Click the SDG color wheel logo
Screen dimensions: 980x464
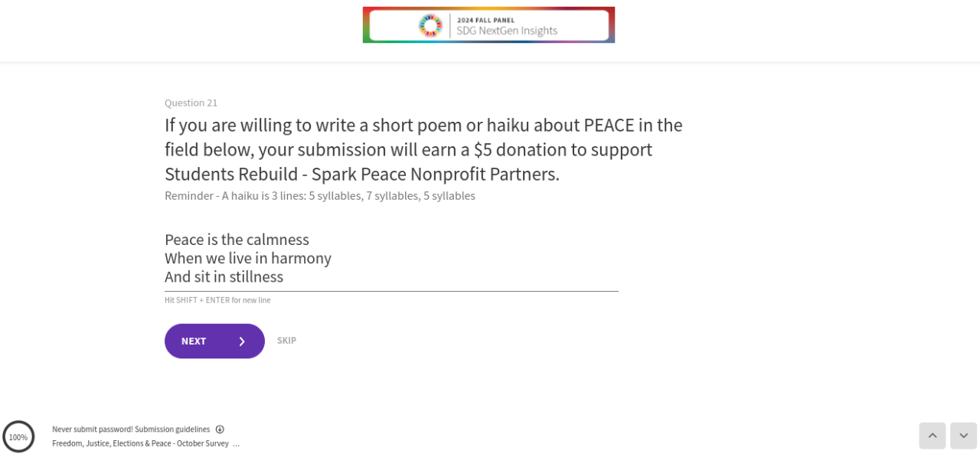click(x=430, y=25)
